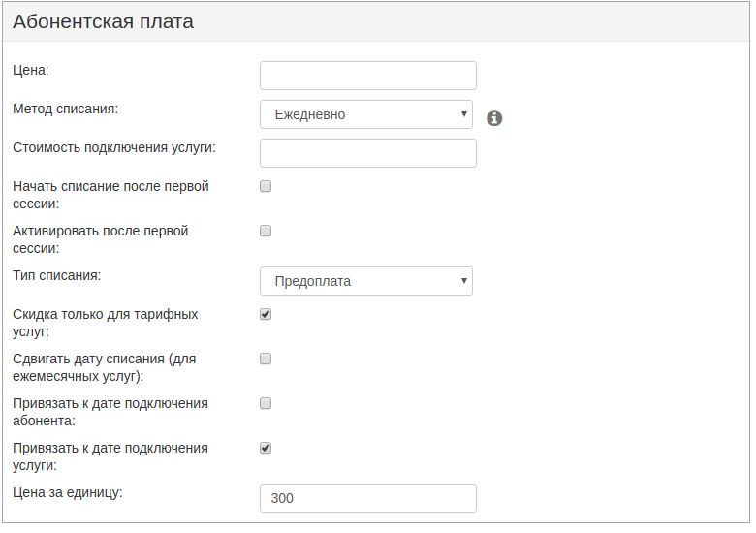The height and width of the screenshot is (533, 756).
Task: Expand the Предоплата dropdown for Тип списания
Action: (366, 281)
